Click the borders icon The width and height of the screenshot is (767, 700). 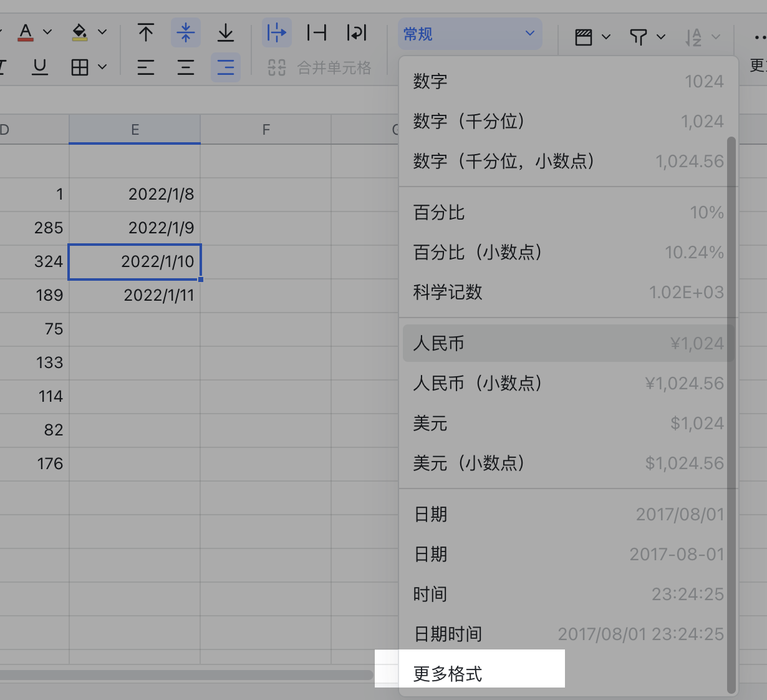coord(82,67)
